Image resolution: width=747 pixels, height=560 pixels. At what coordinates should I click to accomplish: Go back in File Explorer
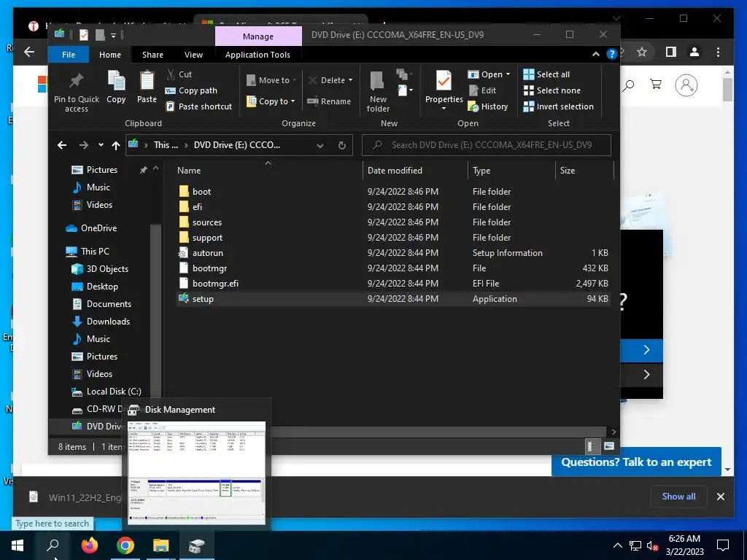click(x=62, y=145)
